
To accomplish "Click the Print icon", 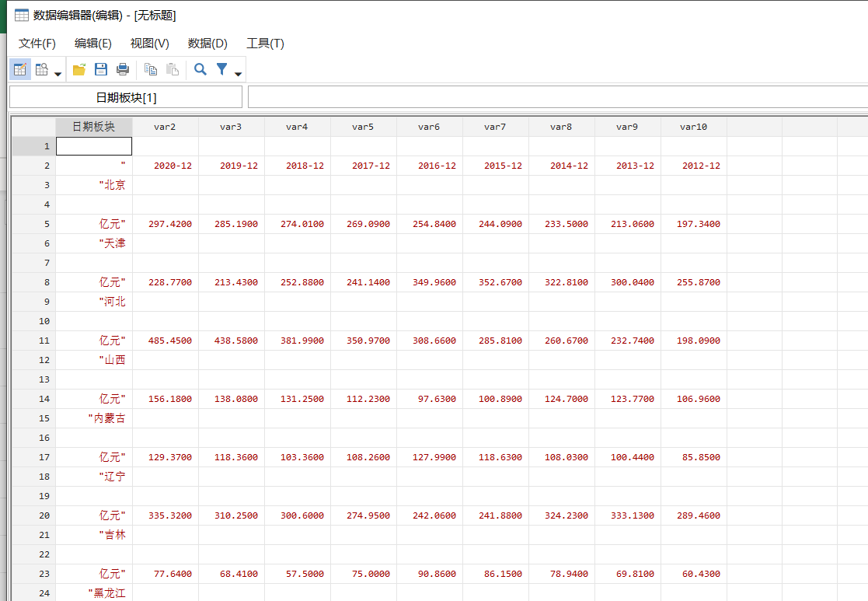I will pyautogui.click(x=122, y=69).
